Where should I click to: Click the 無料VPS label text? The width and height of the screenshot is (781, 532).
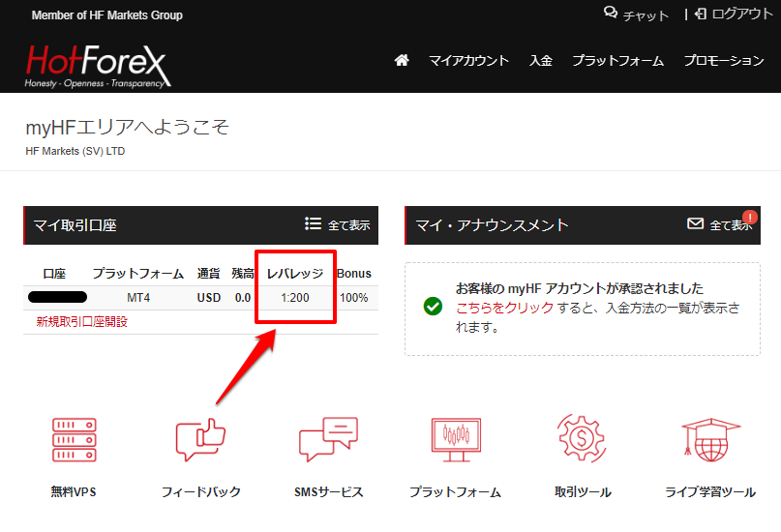(74, 492)
